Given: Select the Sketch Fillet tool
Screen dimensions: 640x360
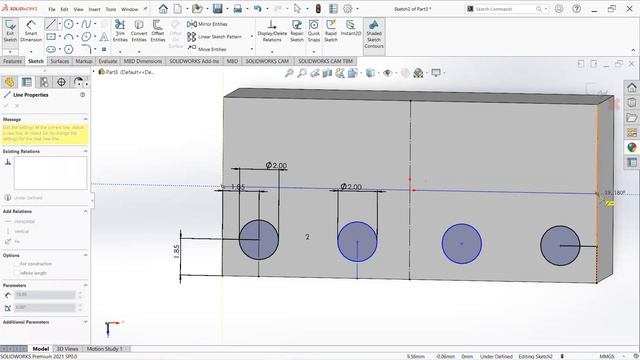Looking at the screenshot, I should tap(86, 49).
